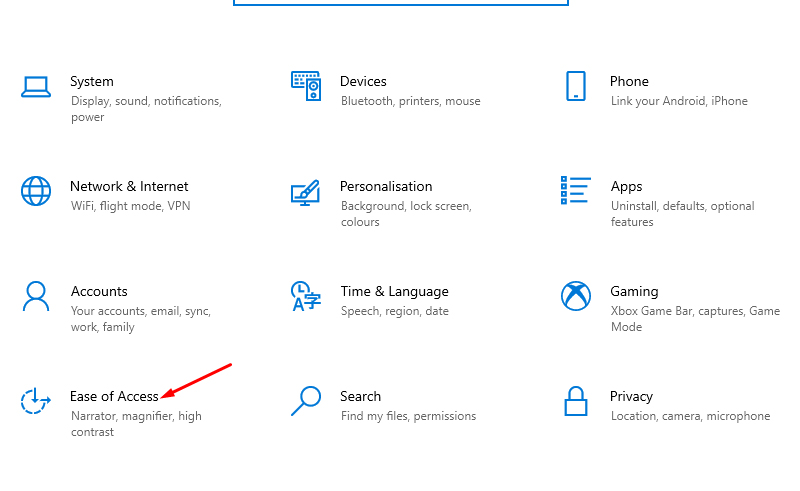Open Network & Internet settings title

point(129,186)
